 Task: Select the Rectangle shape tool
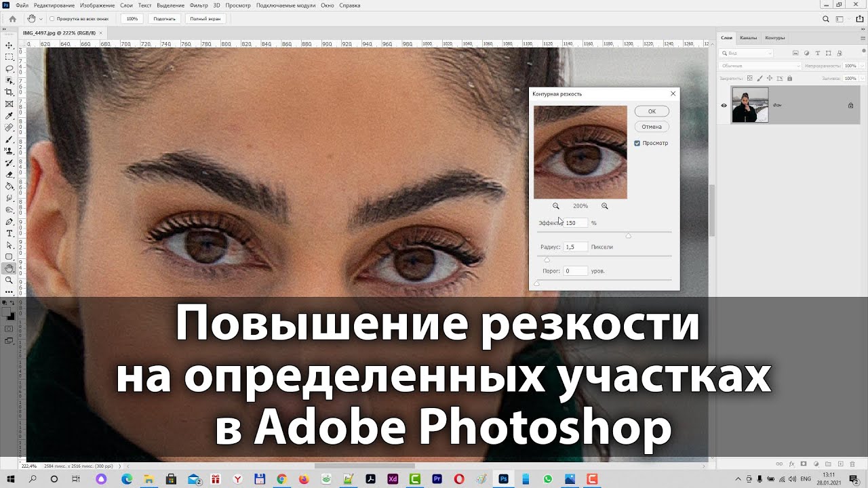pyautogui.click(x=9, y=257)
